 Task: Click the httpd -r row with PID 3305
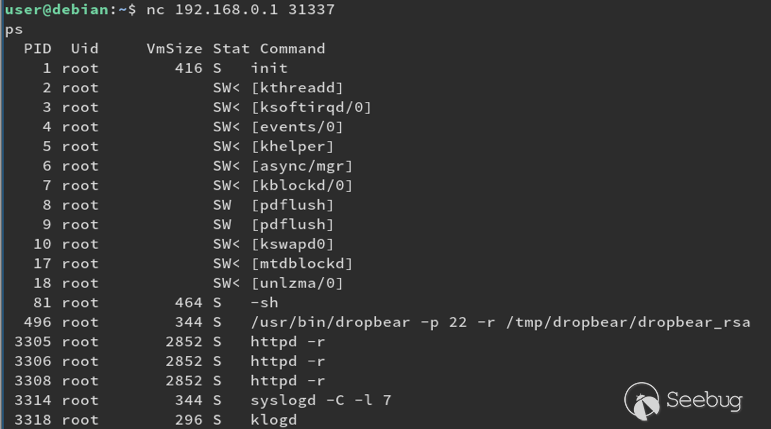click(x=170, y=342)
